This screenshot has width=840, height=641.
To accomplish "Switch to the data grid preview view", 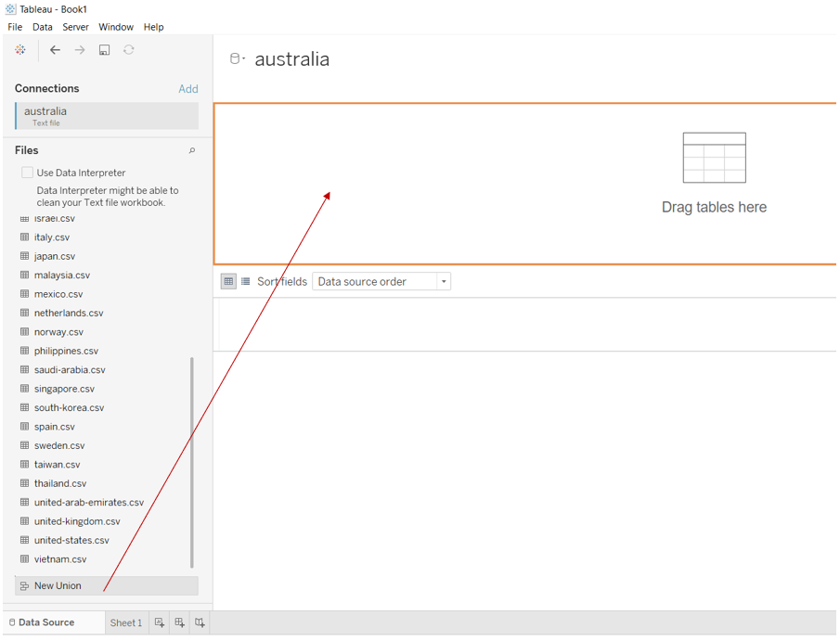I will [228, 281].
